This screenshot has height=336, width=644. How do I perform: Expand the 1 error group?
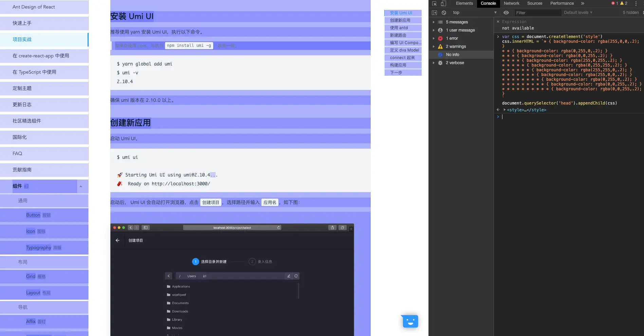pyautogui.click(x=434, y=38)
